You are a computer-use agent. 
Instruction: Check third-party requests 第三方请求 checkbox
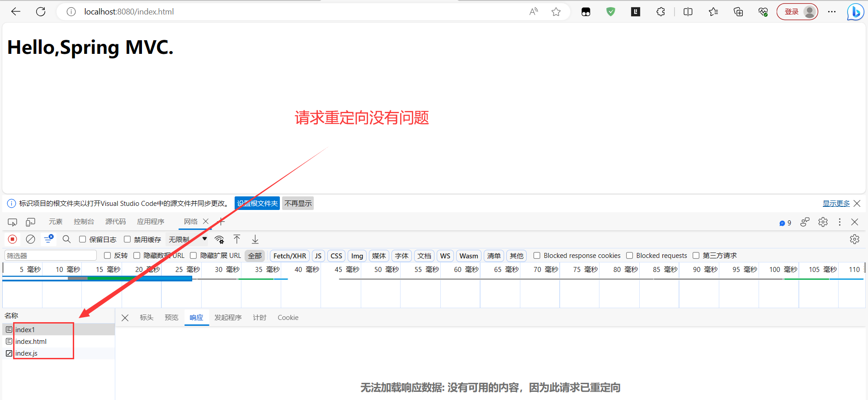pyautogui.click(x=696, y=256)
